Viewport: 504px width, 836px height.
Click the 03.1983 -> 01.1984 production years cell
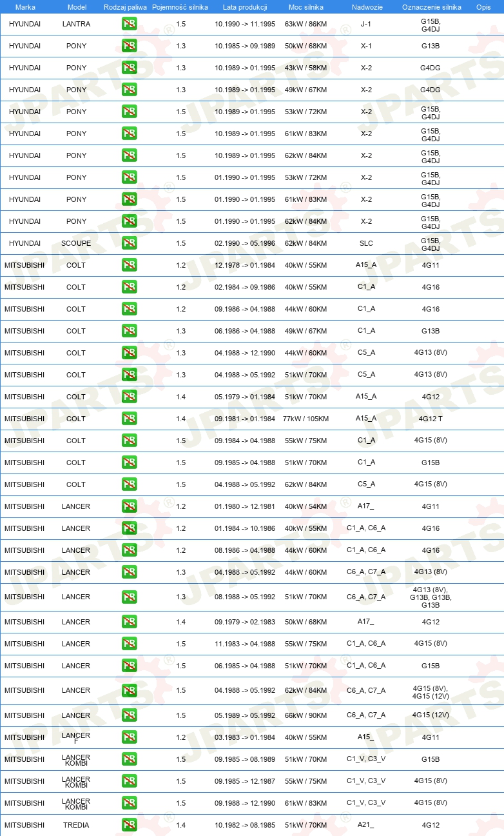[x=245, y=738]
